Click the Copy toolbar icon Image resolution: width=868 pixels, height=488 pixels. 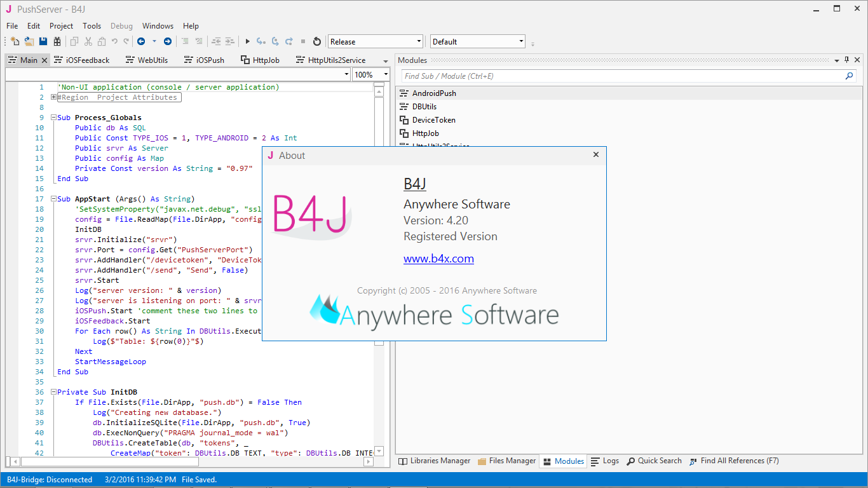(74, 41)
